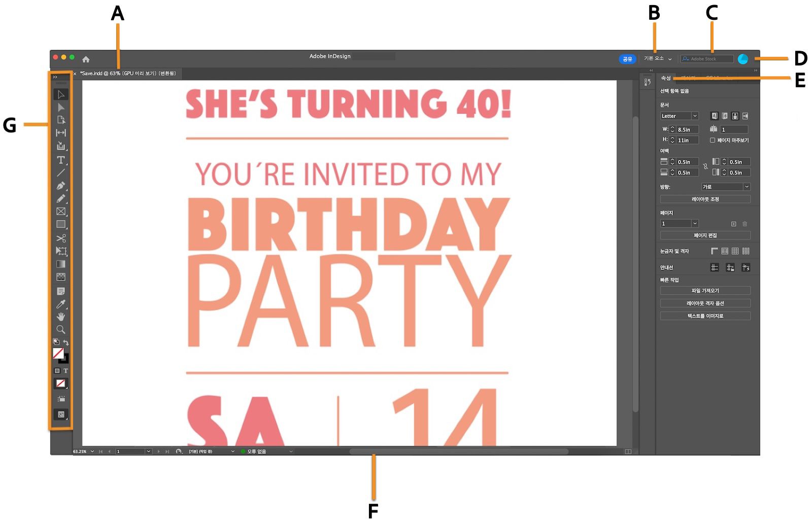Click the add page plus icon
The width and height of the screenshot is (812, 524).
click(x=733, y=224)
